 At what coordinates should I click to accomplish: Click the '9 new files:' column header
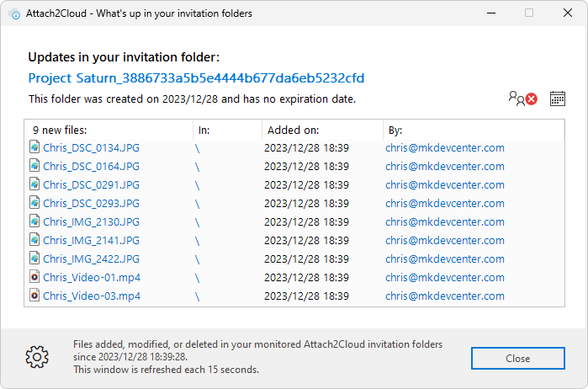[x=109, y=130]
